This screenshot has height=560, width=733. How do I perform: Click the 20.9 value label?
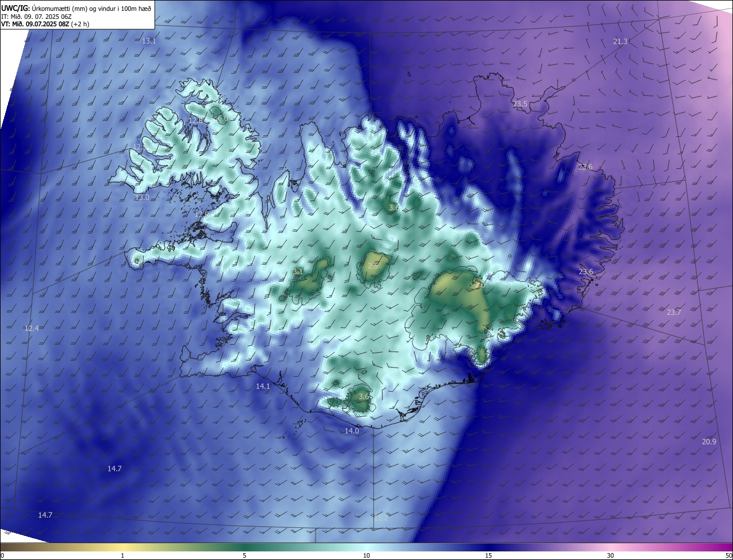(709, 441)
